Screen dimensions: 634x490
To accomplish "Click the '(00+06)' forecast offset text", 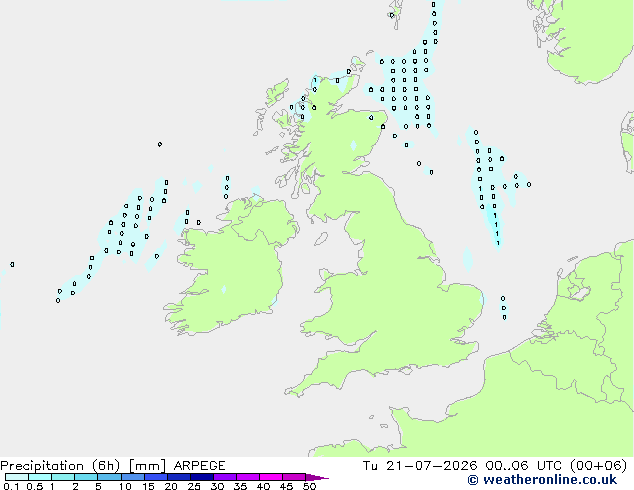I will pyautogui.click(x=598, y=466).
